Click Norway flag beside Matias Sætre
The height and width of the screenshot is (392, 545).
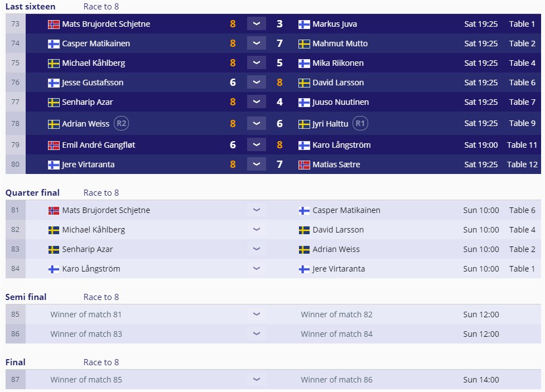tap(304, 164)
